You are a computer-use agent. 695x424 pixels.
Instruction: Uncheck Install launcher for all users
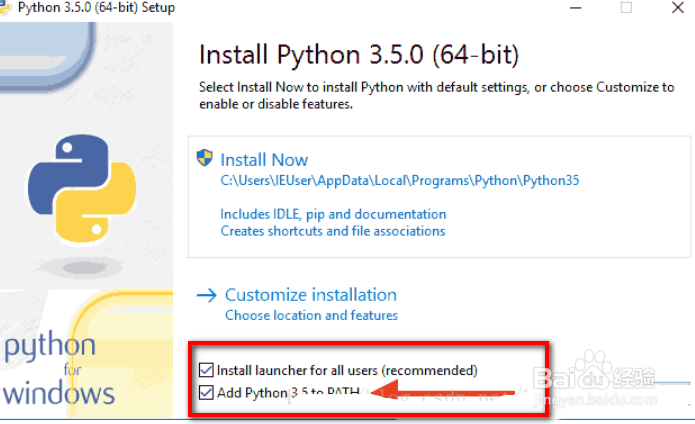[206, 370]
